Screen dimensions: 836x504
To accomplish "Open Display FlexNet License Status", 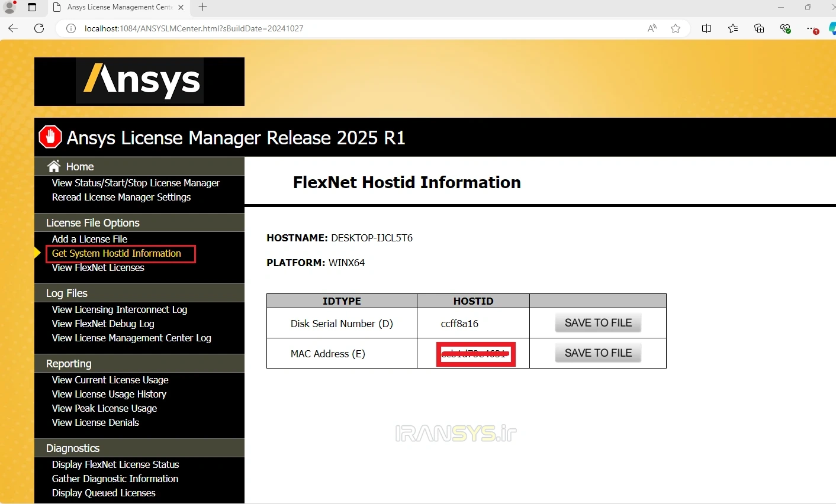I will [115, 464].
